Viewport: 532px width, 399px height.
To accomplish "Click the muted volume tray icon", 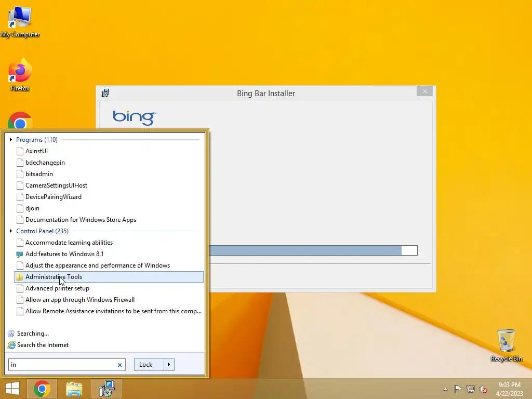I will tap(483, 389).
